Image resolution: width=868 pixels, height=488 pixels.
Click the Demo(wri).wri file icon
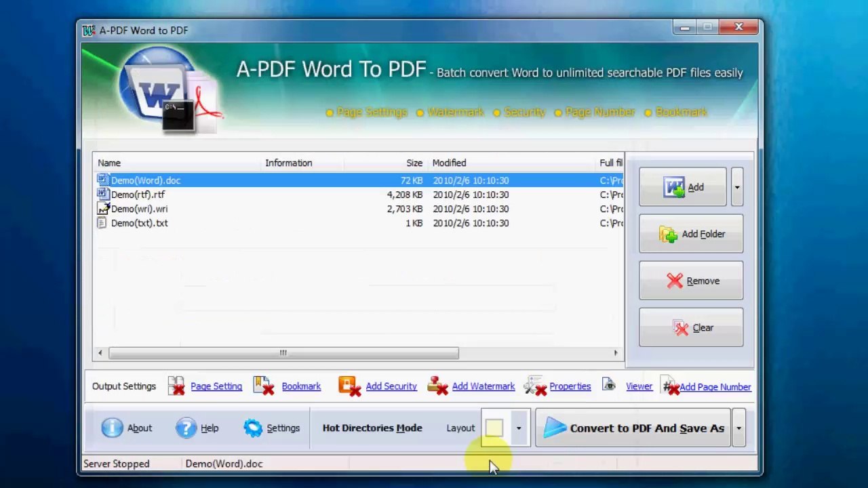(x=102, y=209)
